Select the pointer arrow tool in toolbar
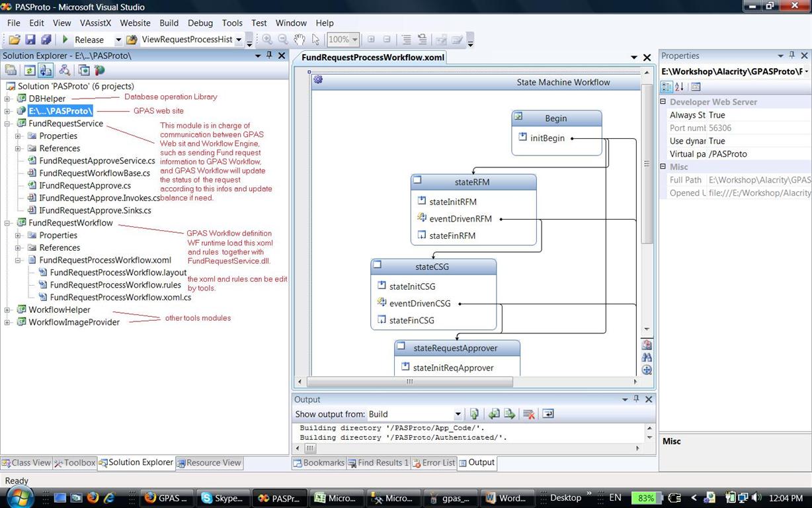The width and height of the screenshot is (812, 508). click(x=316, y=40)
